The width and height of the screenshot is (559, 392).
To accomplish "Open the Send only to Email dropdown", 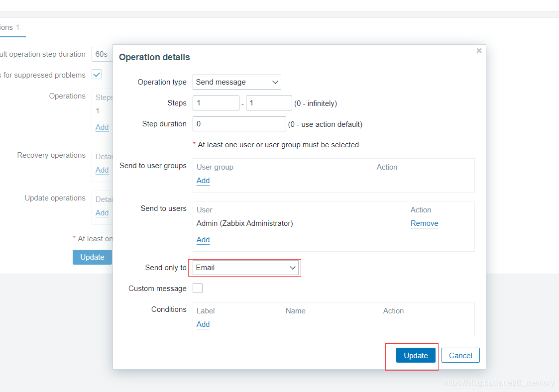I will click(x=245, y=268).
